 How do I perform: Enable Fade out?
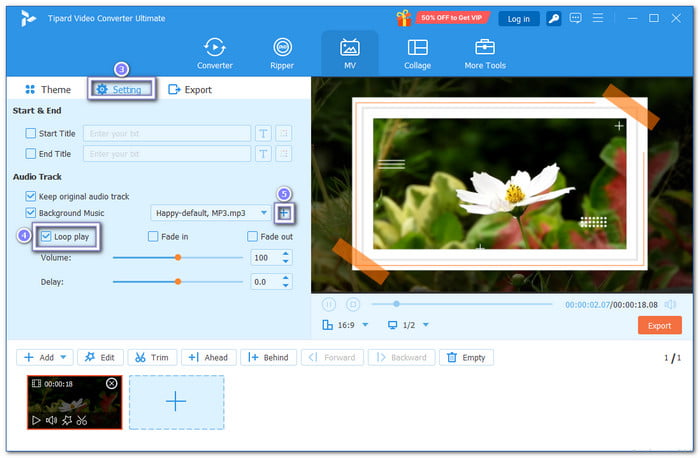252,236
